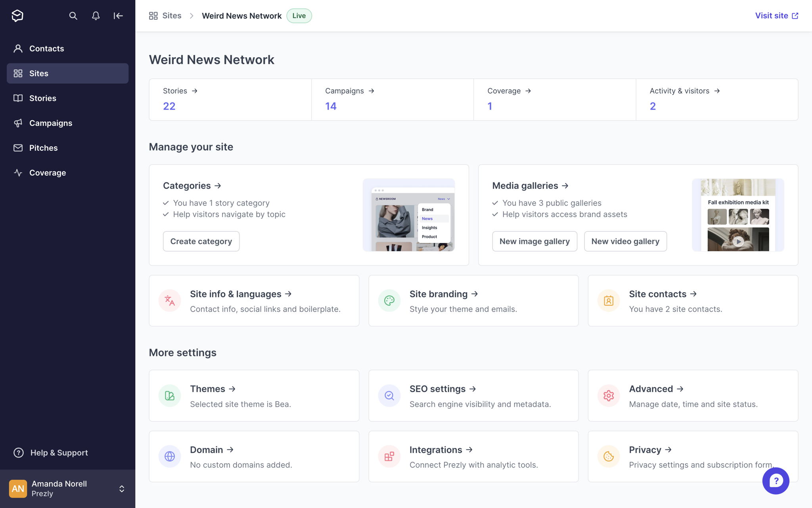Screen dimensions: 812x508
Task: Click the Create category button
Action: pos(201,241)
